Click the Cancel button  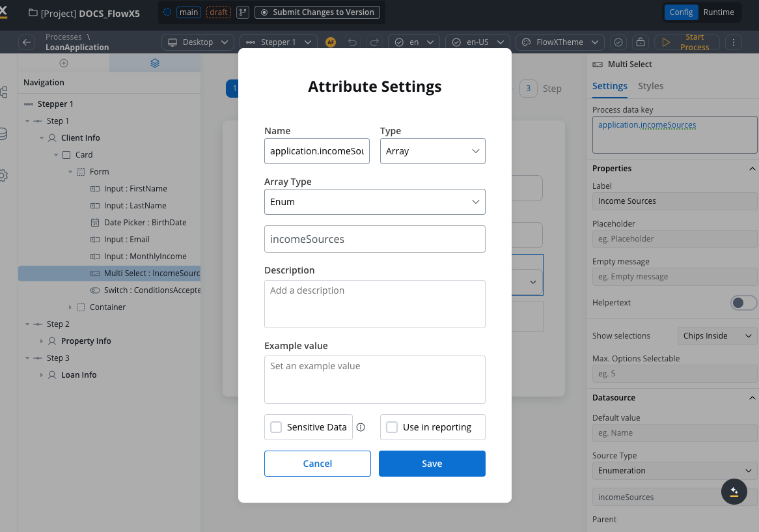click(318, 464)
